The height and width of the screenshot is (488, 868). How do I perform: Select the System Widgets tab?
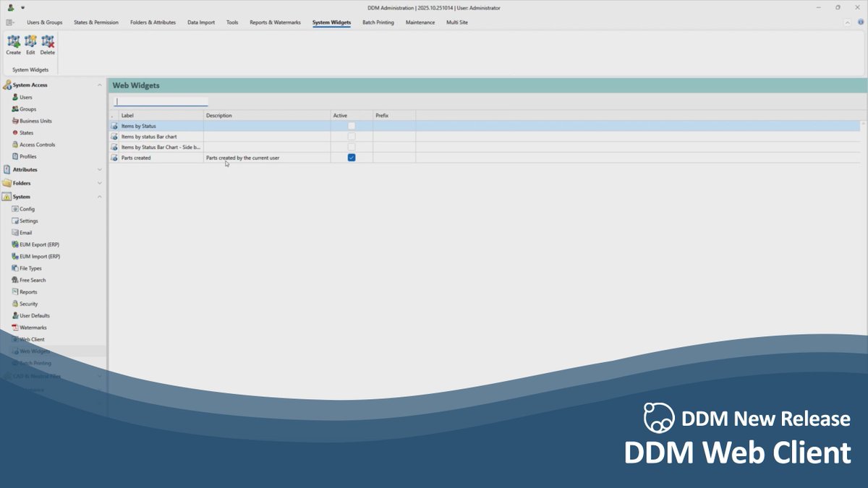pyautogui.click(x=331, y=22)
